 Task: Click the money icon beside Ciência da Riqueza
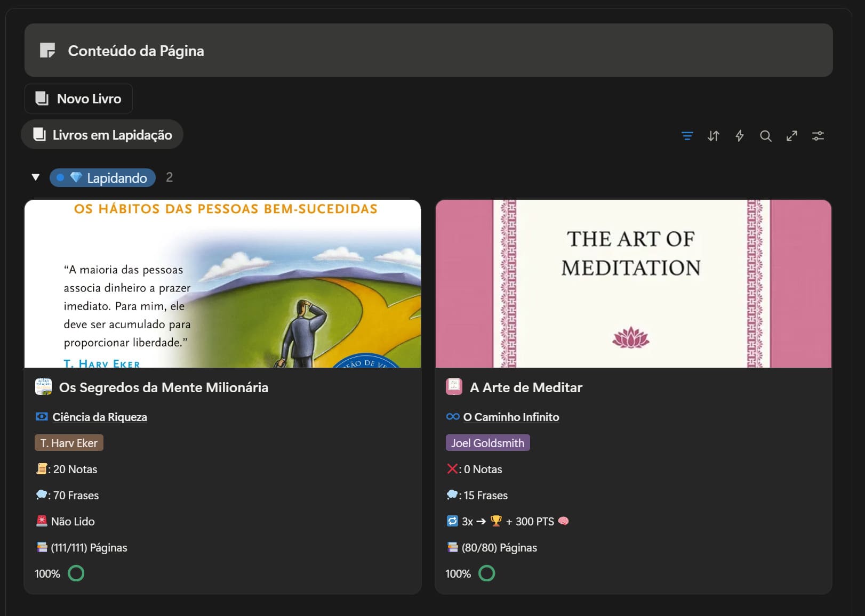(x=42, y=417)
